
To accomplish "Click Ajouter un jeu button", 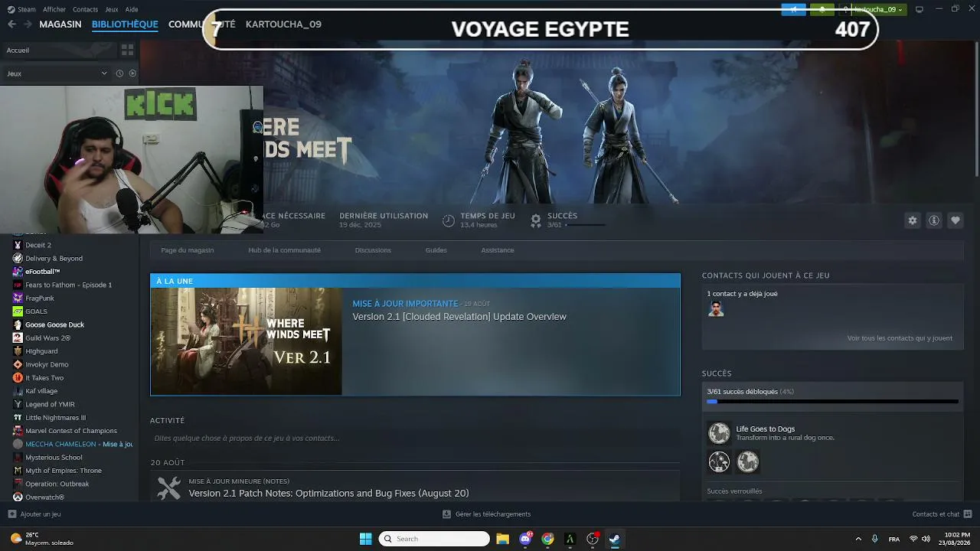I will (x=34, y=514).
